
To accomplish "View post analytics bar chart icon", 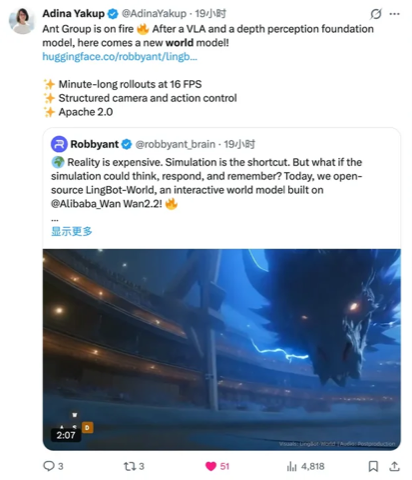I will tap(291, 466).
